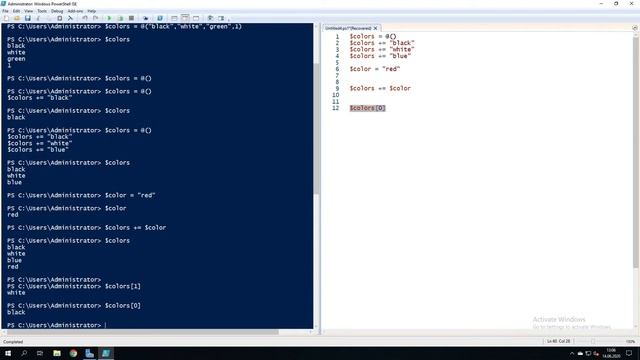Open the View menu
The width and height of the screenshot is (640, 360).
(29, 11)
